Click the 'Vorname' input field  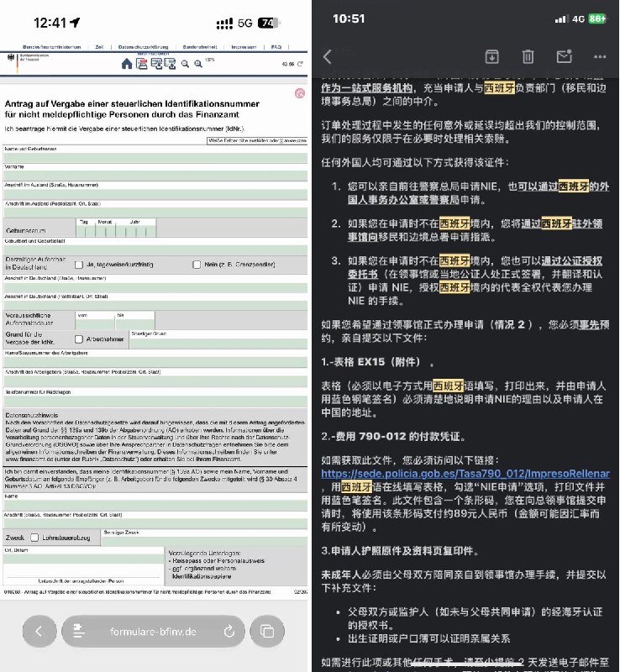(155, 176)
